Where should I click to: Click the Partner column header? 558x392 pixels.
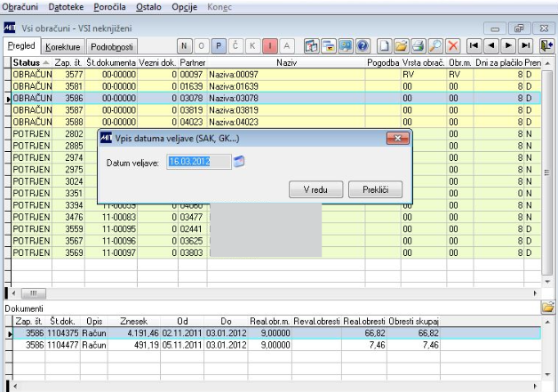coord(192,62)
